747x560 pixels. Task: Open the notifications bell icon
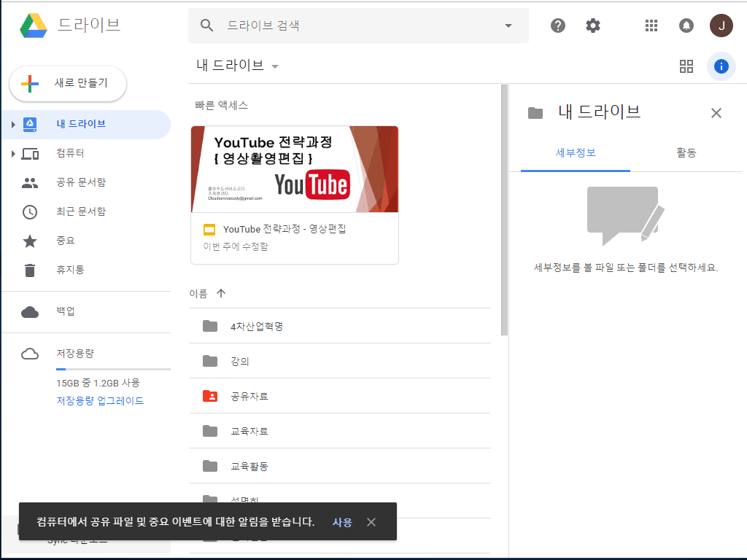point(686,26)
